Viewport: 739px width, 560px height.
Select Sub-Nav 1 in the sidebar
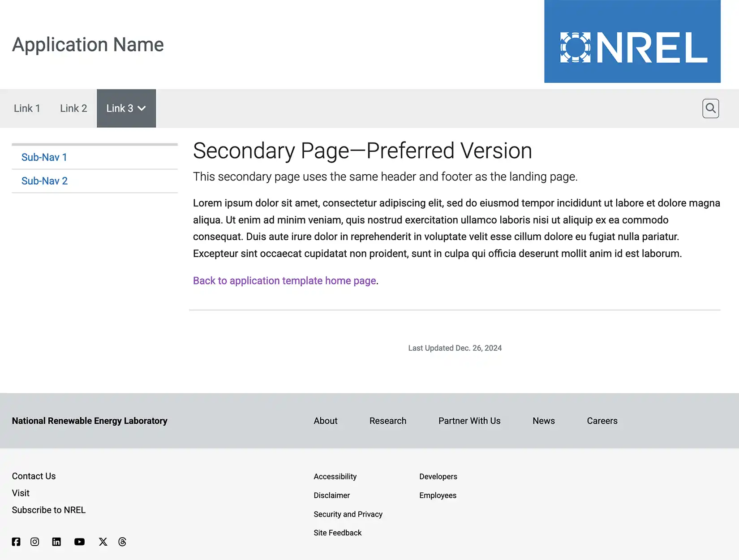pos(44,157)
